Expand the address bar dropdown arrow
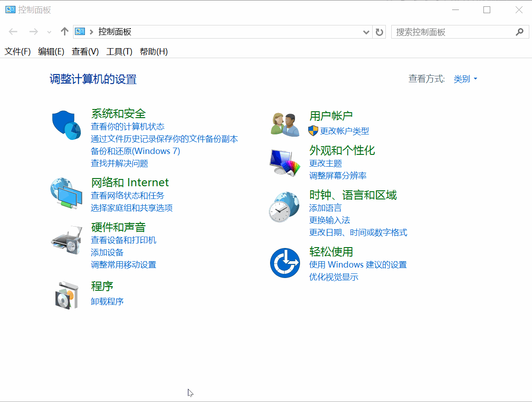 tap(366, 32)
